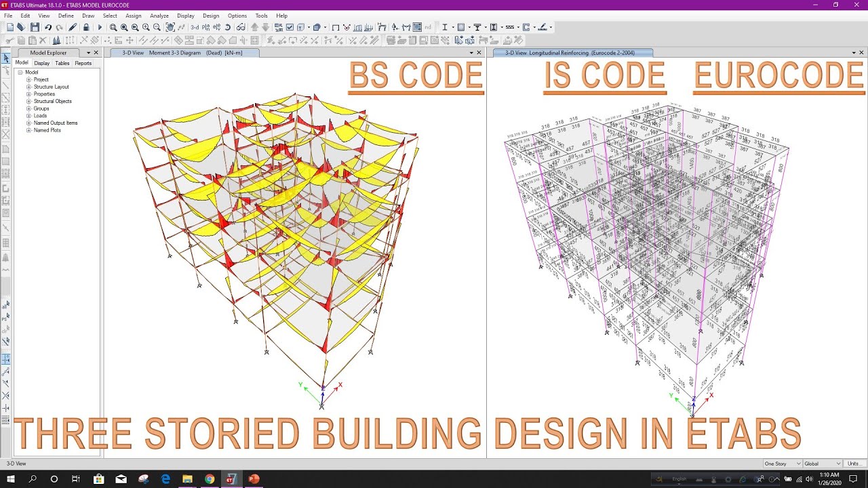Switch to the Tables tab

[x=62, y=63]
